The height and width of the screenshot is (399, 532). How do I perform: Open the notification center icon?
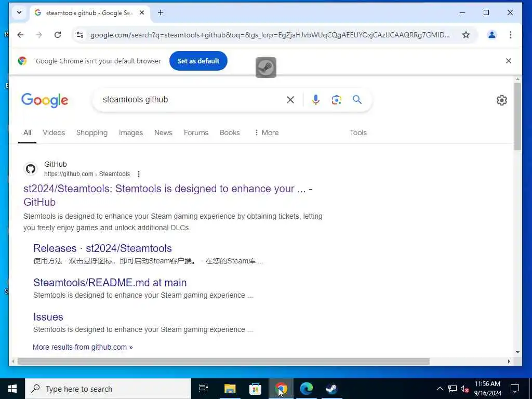(x=515, y=389)
